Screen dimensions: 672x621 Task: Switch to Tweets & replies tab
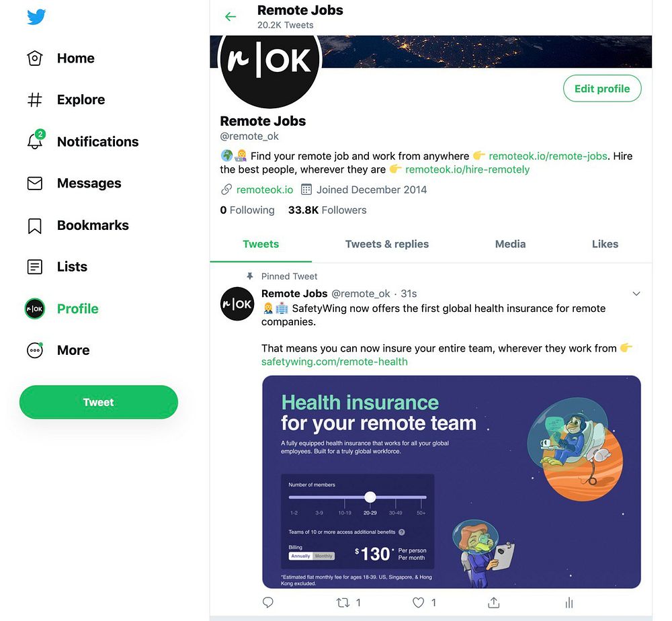(x=387, y=244)
